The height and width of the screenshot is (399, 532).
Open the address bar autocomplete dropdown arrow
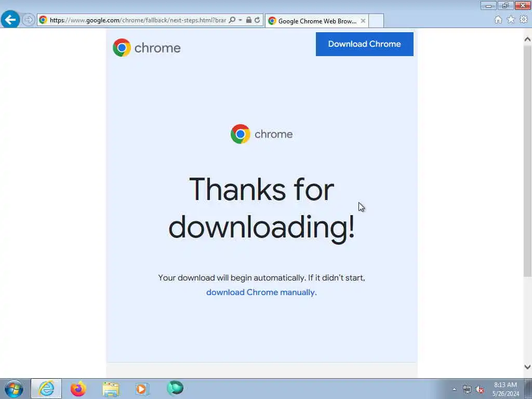(x=240, y=20)
